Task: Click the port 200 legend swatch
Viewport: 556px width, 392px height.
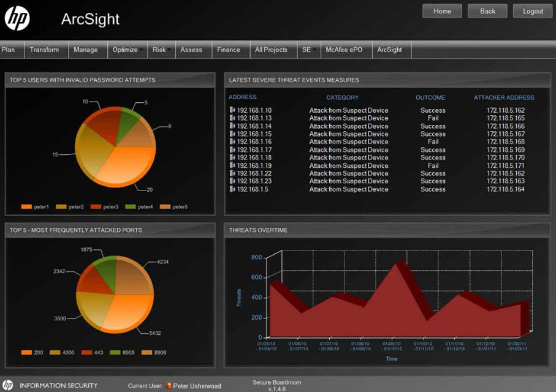Action: click(26, 352)
